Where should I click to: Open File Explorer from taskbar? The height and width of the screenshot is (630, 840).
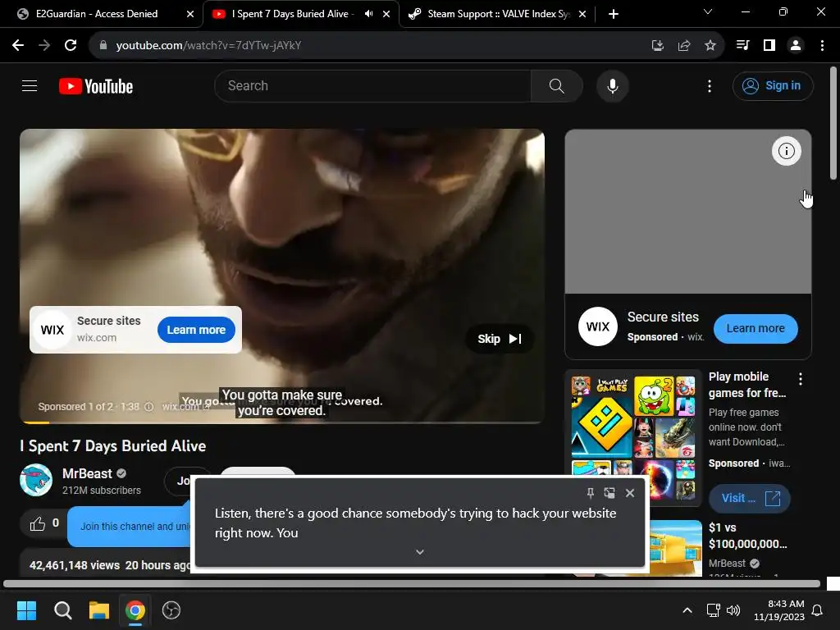pyautogui.click(x=99, y=610)
